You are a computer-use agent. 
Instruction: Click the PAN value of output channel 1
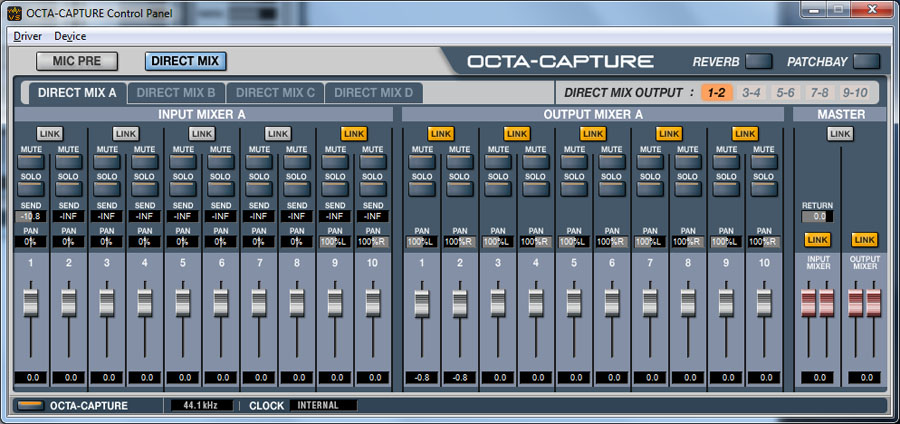[x=421, y=242]
